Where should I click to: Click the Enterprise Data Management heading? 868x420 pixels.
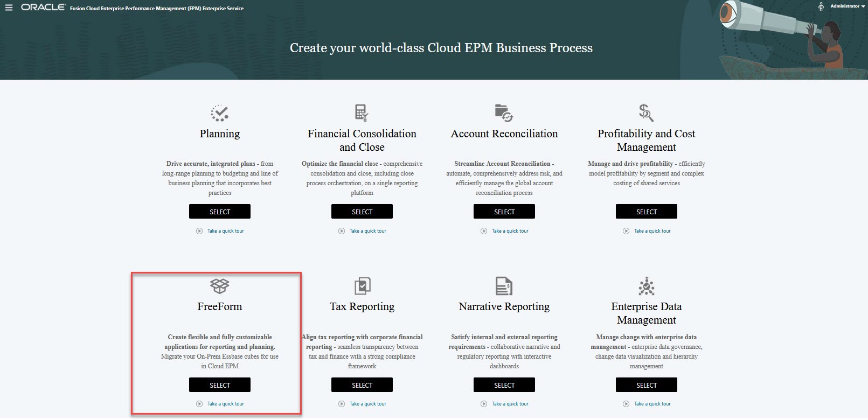[x=647, y=313]
